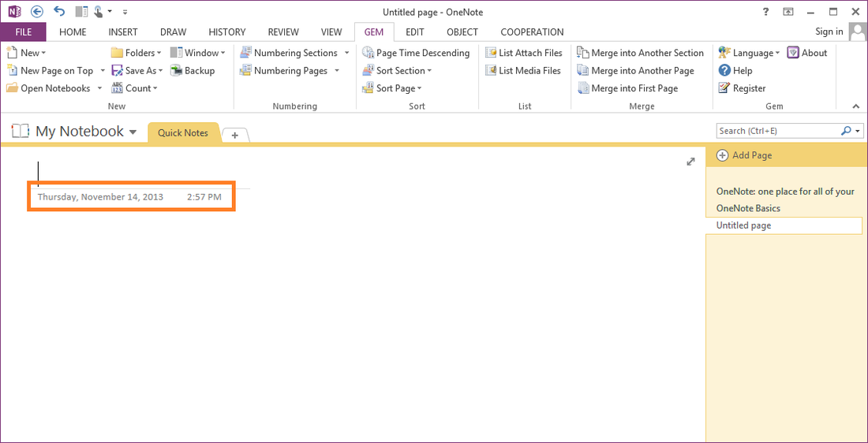
Task: Expand New Page on Top dropdown arrow
Action: [x=103, y=71]
